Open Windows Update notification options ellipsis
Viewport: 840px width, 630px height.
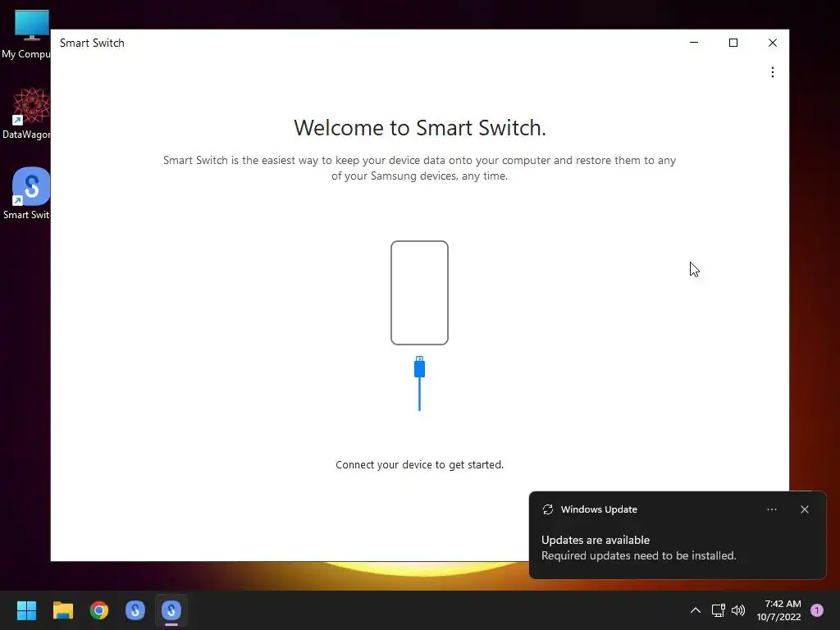coord(771,509)
